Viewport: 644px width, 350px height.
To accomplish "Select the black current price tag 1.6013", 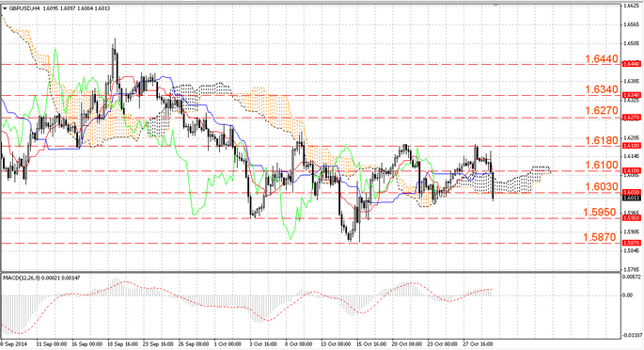I will click(632, 198).
